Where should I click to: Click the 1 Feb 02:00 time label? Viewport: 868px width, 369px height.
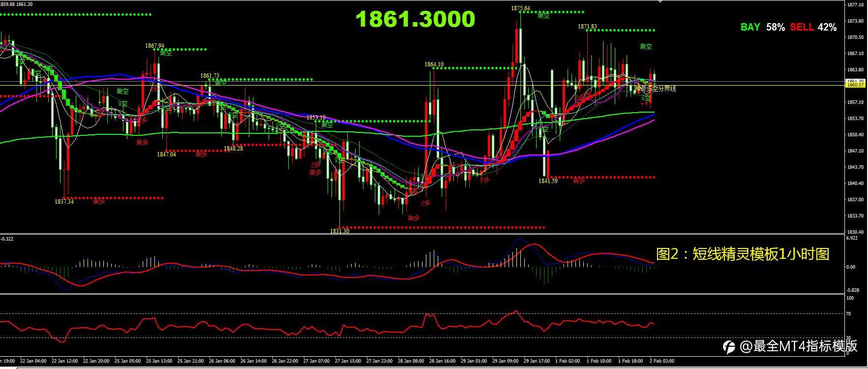(568, 361)
